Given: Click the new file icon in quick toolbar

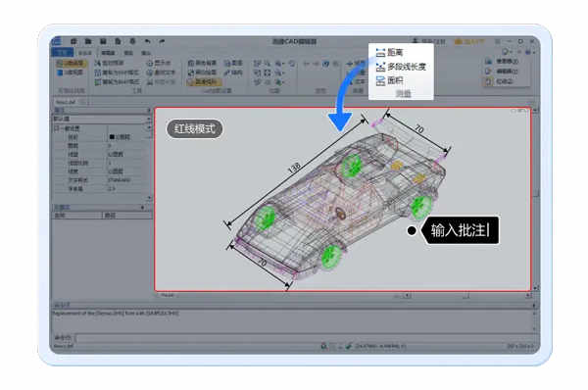Looking at the screenshot, I should point(73,41).
